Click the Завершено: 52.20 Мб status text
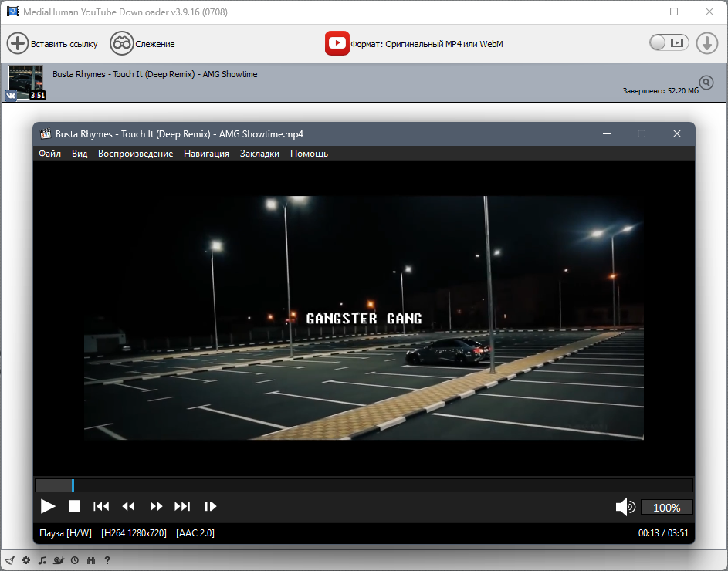Viewport: 728px width, 571px height. [x=660, y=90]
